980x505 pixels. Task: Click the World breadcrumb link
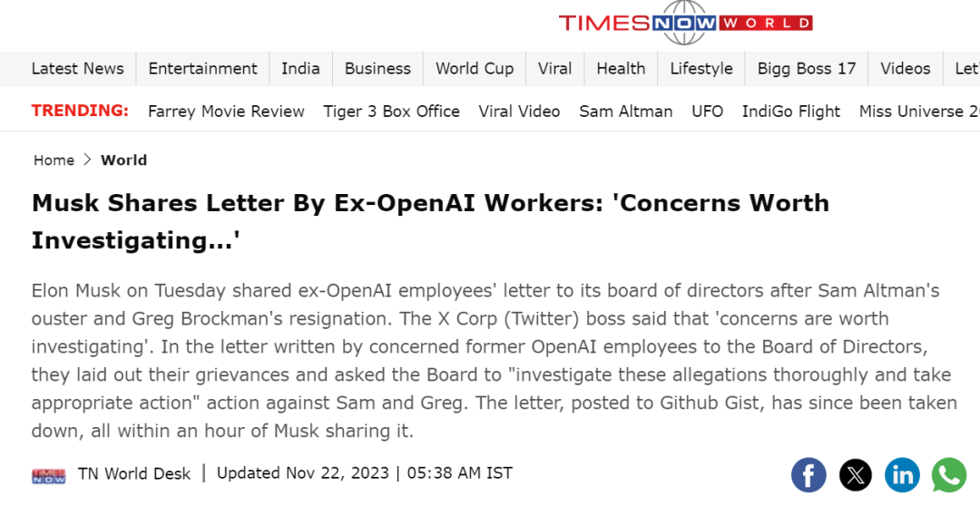123,160
